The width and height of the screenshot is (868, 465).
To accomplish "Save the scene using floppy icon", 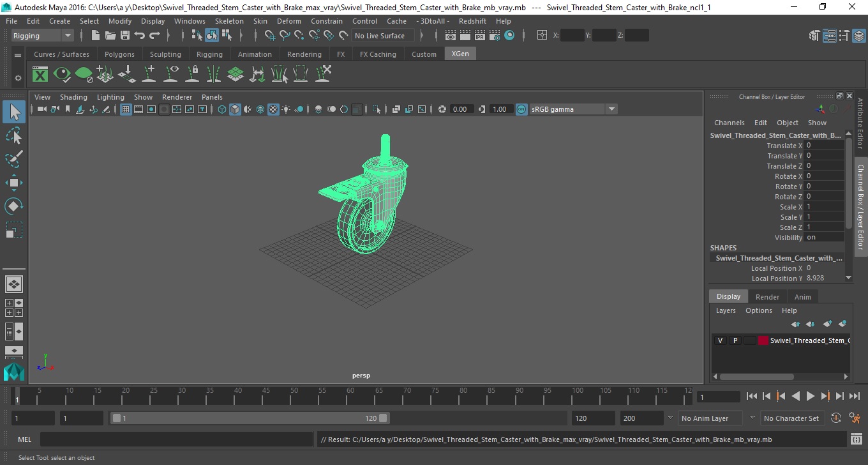I will (125, 36).
